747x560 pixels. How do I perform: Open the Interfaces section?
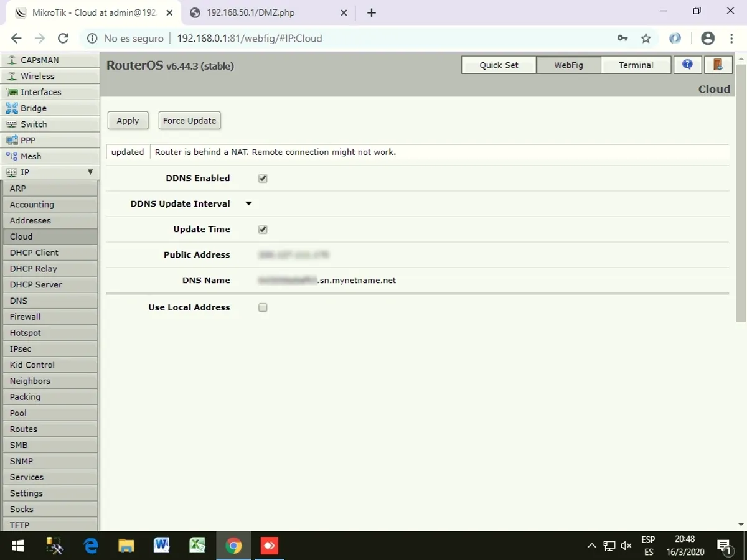click(49, 92)
